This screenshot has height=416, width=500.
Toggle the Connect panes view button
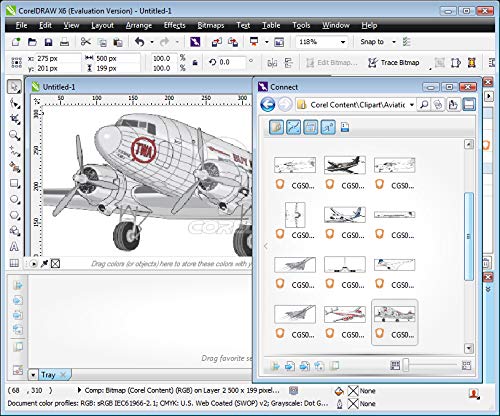pos(469,105)
